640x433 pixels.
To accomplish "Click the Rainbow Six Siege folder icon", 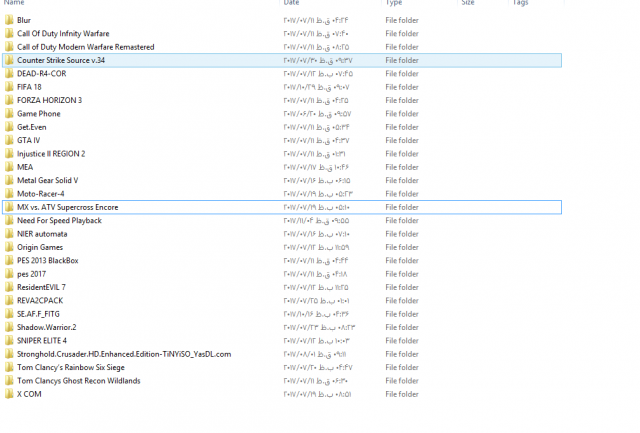I will (9, 367).
